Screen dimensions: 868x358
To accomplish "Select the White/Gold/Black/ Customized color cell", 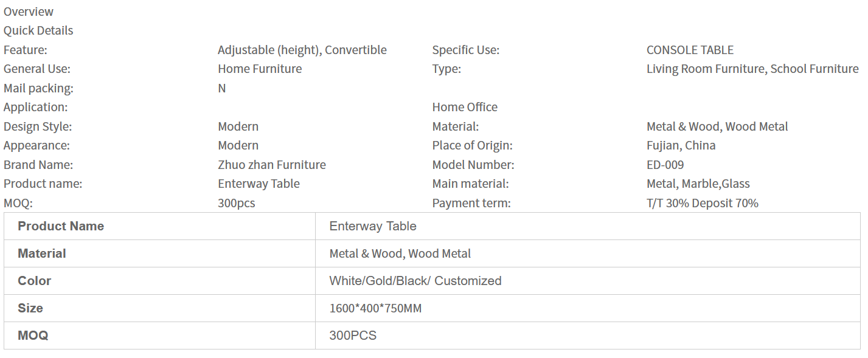I will 415,281.
